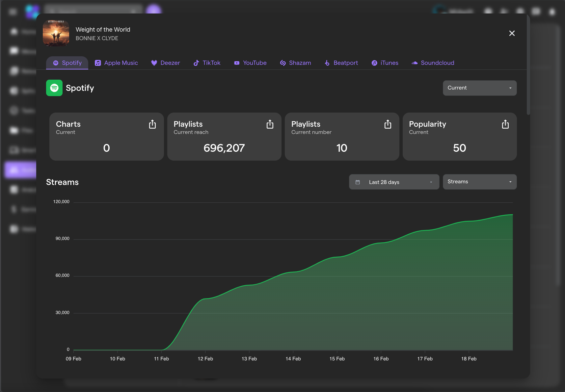The image size is (565, 392).
Task: Click the 12 Feb axis label
Action: (x=205, y=359)
